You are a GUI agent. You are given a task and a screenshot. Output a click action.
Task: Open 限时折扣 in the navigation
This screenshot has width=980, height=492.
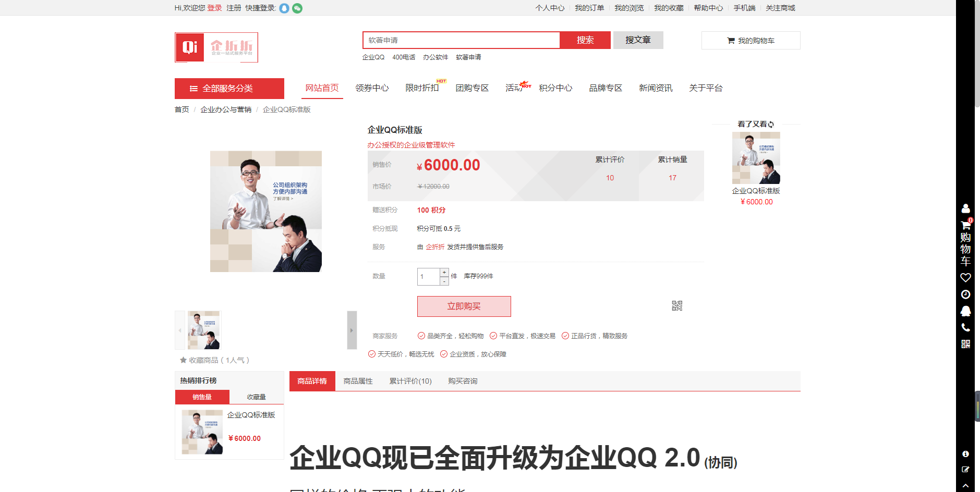[422, 88]
